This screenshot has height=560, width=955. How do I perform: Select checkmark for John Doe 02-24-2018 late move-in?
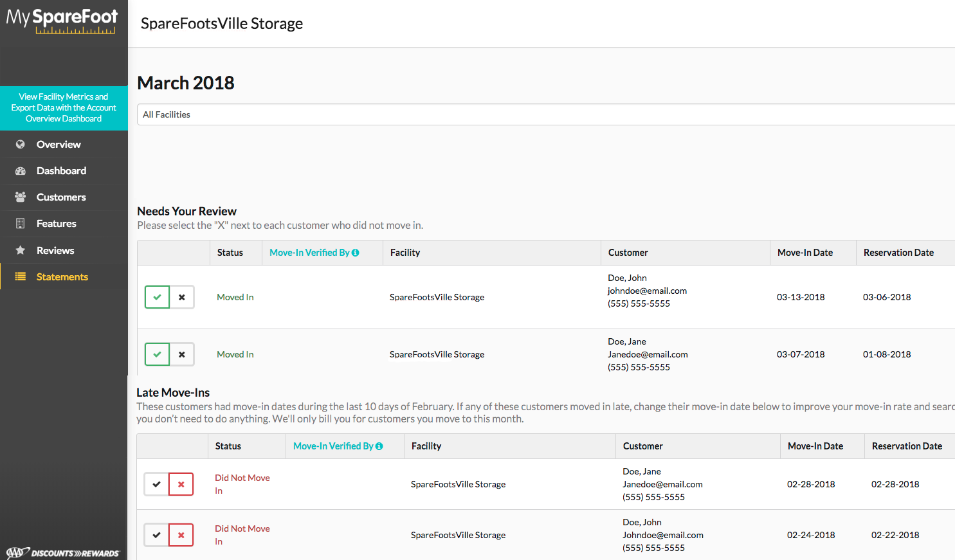click(156, 535)
